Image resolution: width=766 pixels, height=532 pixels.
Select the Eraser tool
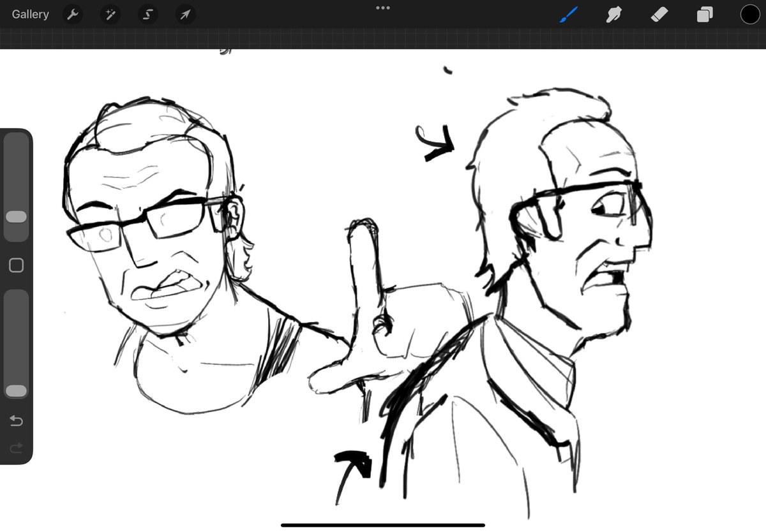tap(659, 14)
